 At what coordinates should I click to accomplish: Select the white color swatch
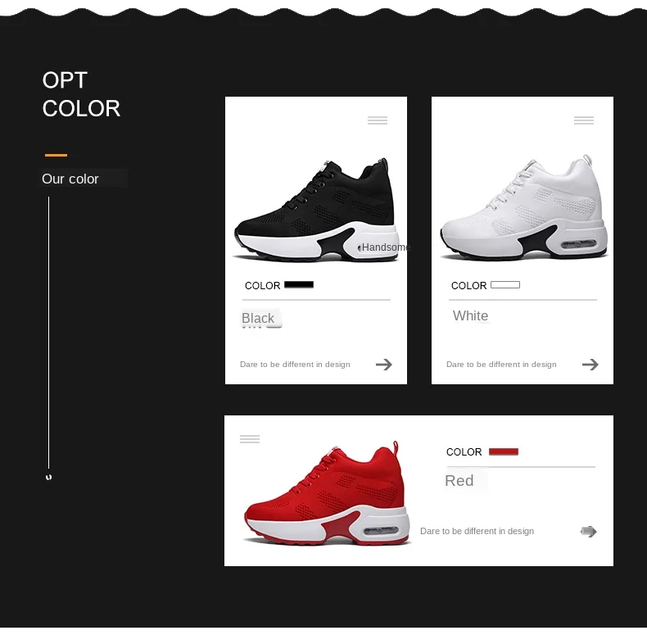(505, 285)
